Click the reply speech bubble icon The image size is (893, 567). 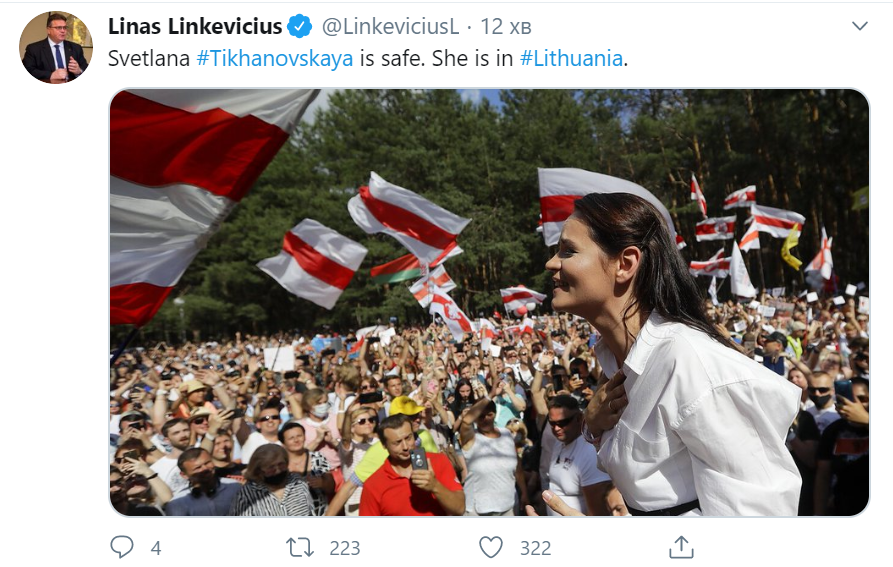pos(121,547)
